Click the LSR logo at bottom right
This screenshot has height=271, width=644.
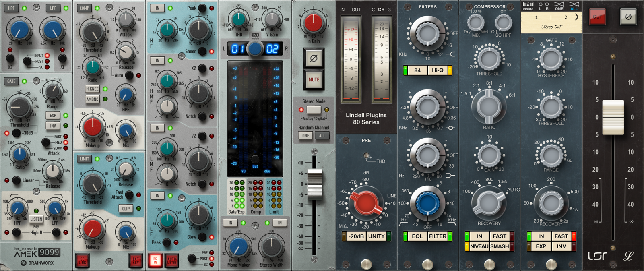(597, 256)
